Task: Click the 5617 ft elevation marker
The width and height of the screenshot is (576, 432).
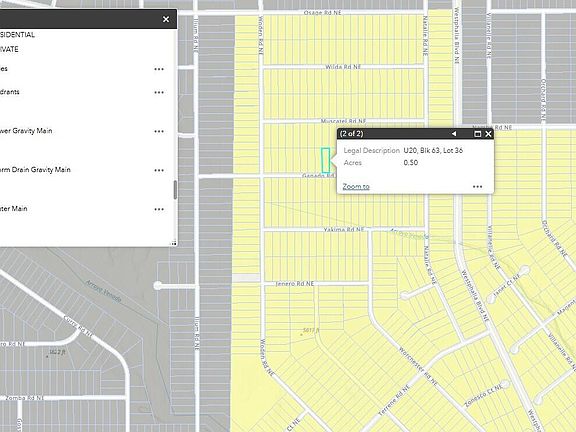Action: (x=310, y=331)
